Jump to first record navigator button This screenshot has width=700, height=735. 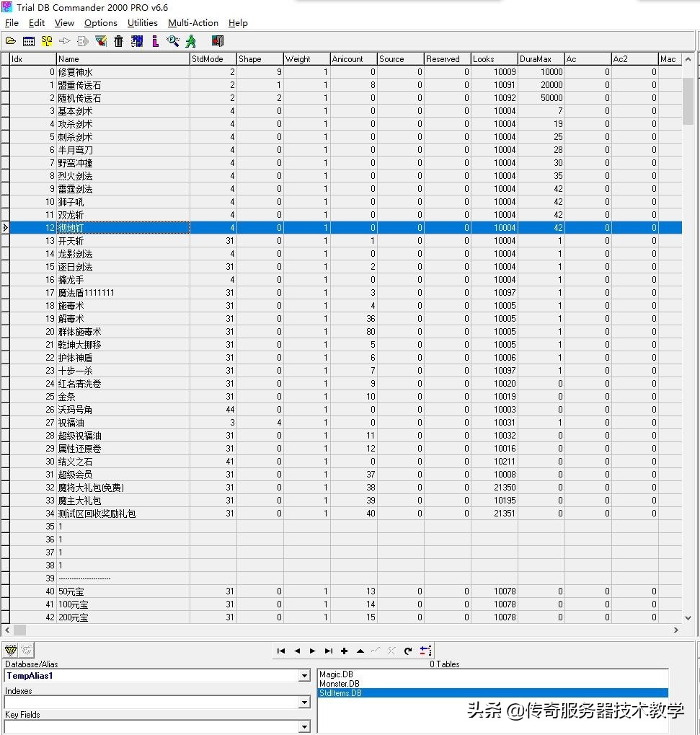pos(281,651)
